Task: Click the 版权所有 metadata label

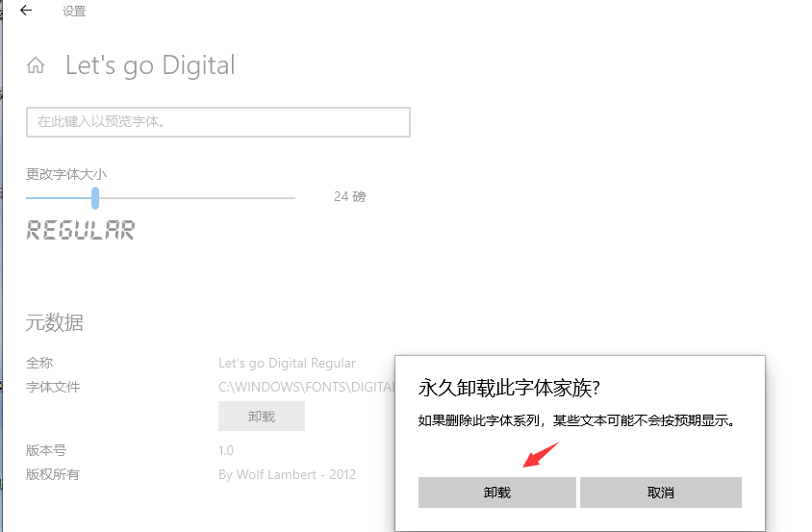Action: [52, 474]
